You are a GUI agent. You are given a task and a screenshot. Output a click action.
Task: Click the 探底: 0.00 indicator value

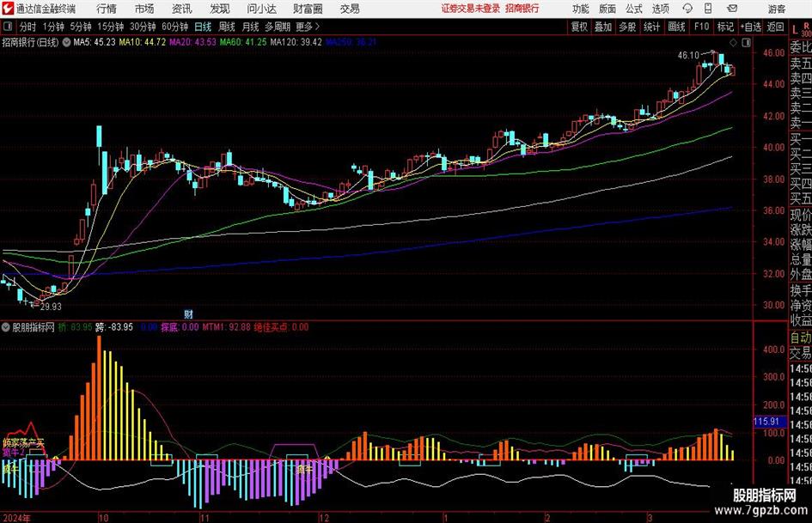tap(180, 327)
